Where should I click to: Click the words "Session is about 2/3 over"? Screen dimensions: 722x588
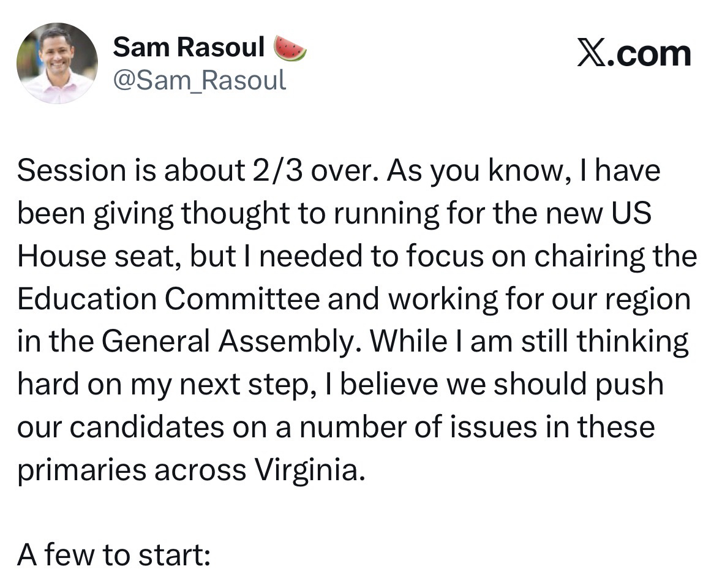point(195,171)
